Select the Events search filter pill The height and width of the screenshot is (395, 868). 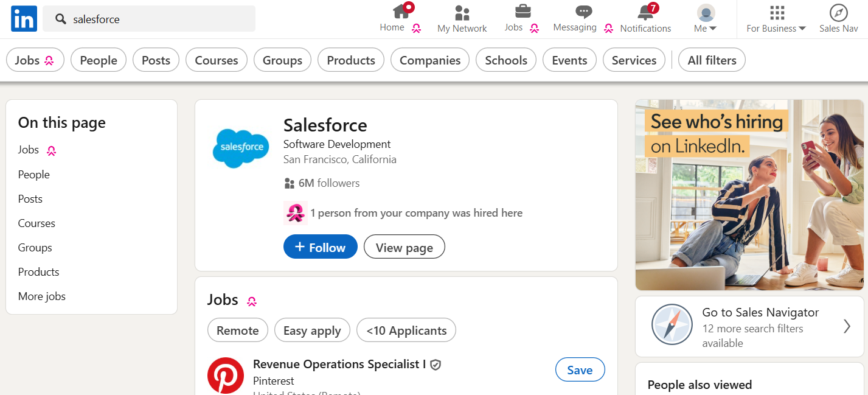click(x=569, y=60)
